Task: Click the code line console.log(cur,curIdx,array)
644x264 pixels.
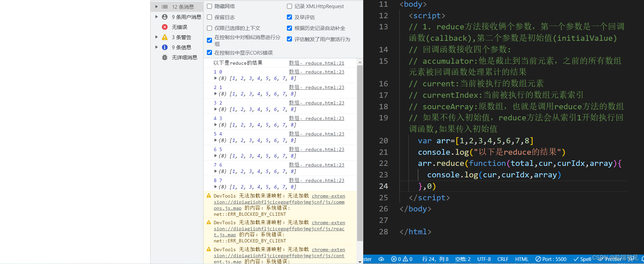Action: (494, 175)
